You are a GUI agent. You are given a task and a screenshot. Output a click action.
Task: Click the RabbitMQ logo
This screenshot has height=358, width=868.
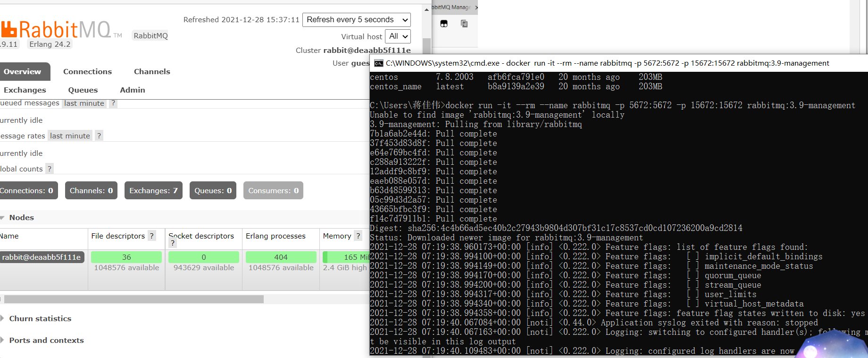click(x=61, y=30)
